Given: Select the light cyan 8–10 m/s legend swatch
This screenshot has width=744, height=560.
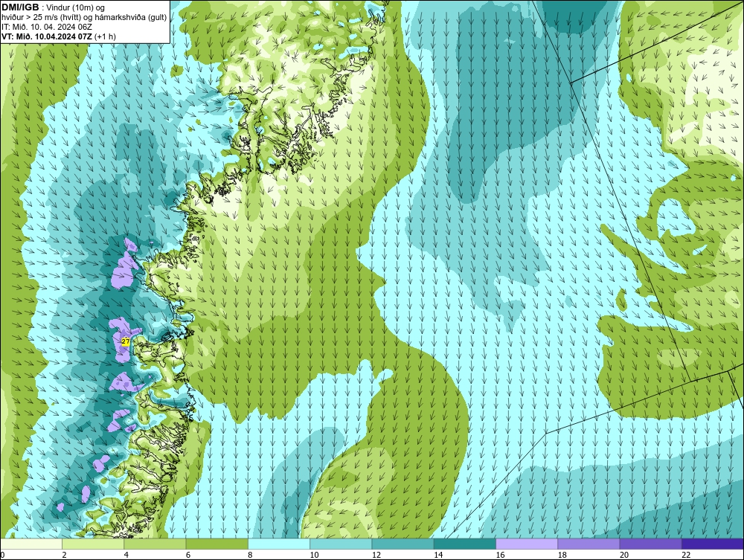Looking at the screenshot, I should coord(279,544).
